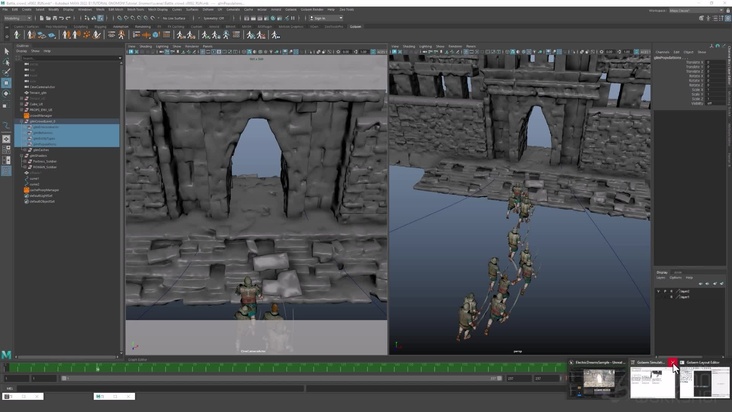Open the ElectricDreamsSample Unreal taskbar thumbnail
Viewport: 732px width, 412px height.
[598, 383]
